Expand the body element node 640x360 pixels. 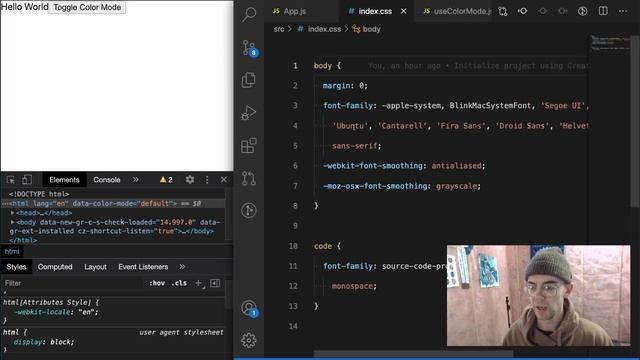coord(13,222)
